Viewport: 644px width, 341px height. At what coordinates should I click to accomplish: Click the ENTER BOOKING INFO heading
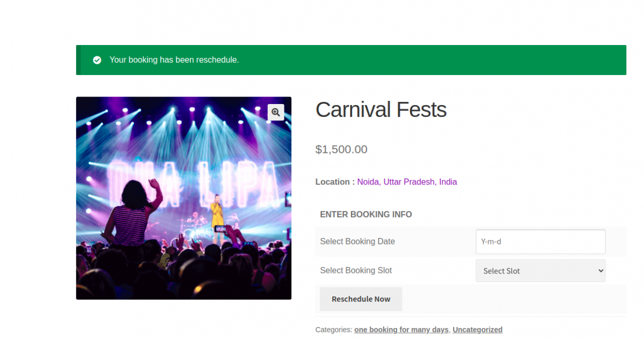coord(366,214)
